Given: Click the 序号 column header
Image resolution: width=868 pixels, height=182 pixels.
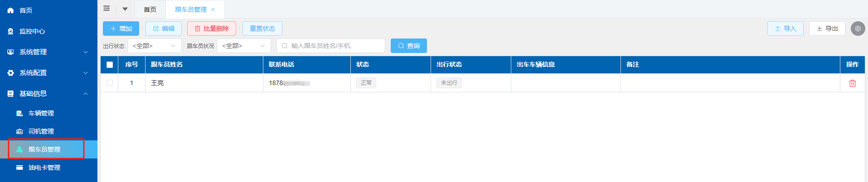Looking at the screenshot, I should click(131, 65).
